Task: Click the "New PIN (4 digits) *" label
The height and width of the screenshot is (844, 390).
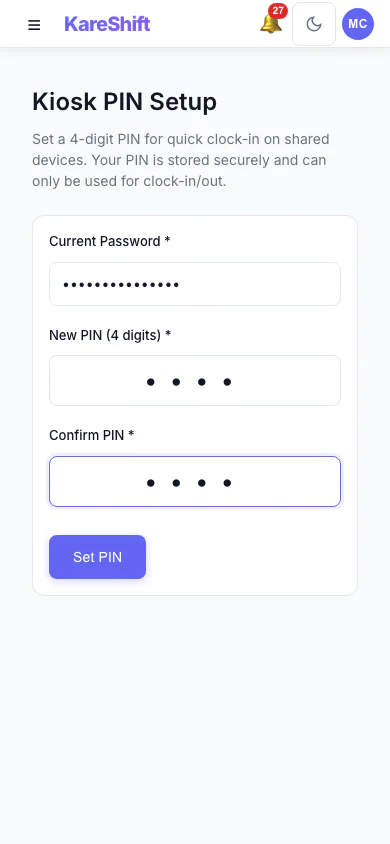Action: pyautogui.click(x=110, y=335)
